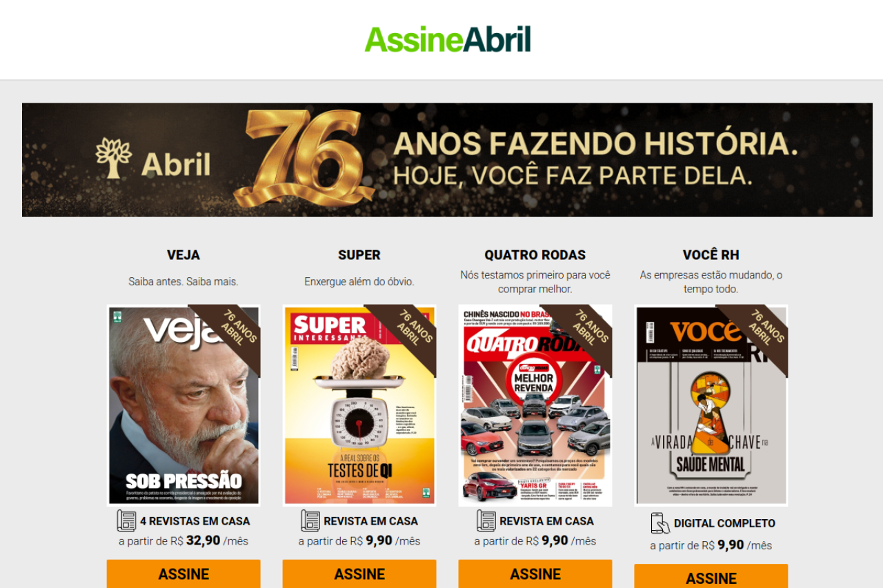883x588 pixels.
Task: Click the magazine icon beside 4 REVISTAS EM CASA
Action: (126, 520)
